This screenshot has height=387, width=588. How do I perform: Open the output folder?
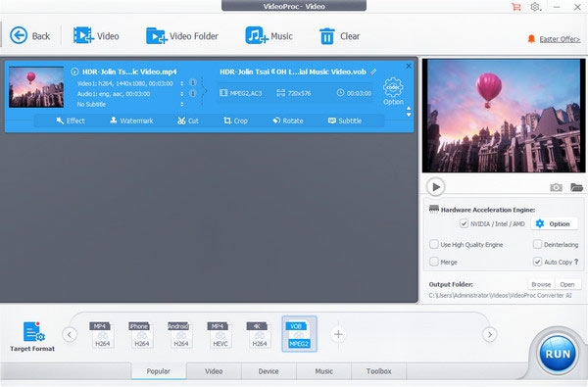pos(567,285)
